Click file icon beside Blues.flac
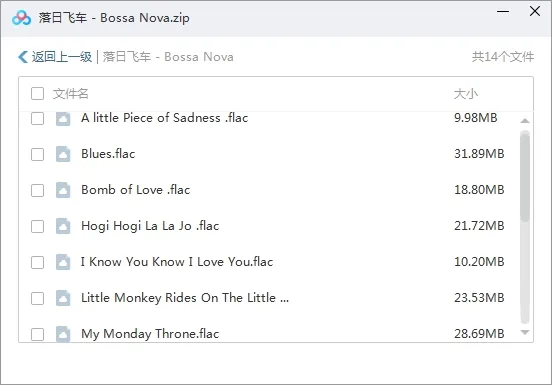This screenshot has width=552, height=385. 63,154
